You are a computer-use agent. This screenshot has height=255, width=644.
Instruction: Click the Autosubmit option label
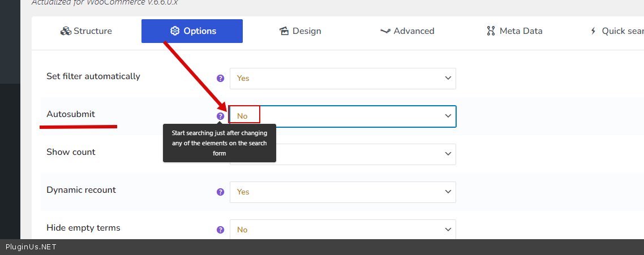[71, 114]
